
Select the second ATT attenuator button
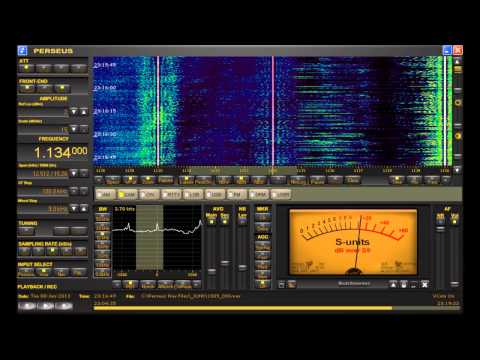44,68
